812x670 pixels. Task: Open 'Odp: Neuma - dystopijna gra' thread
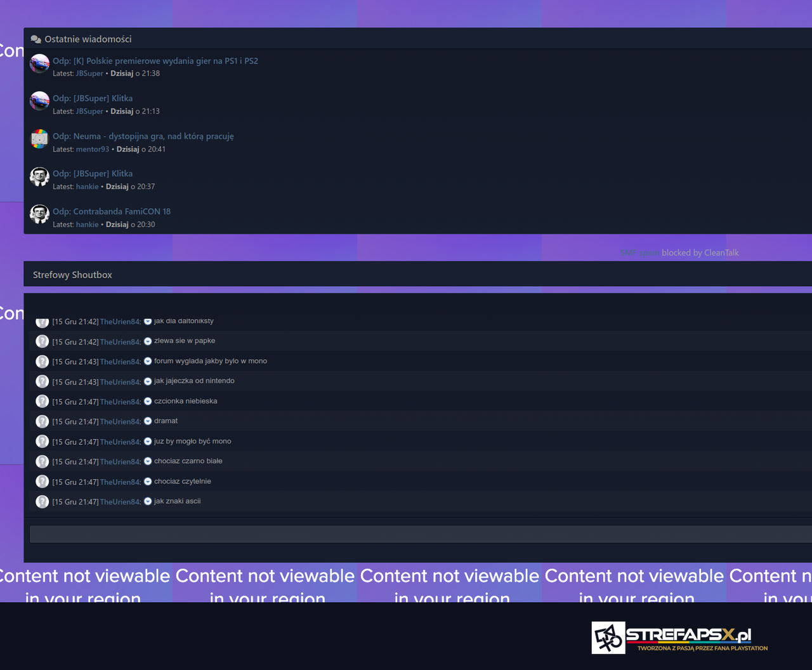143,136
